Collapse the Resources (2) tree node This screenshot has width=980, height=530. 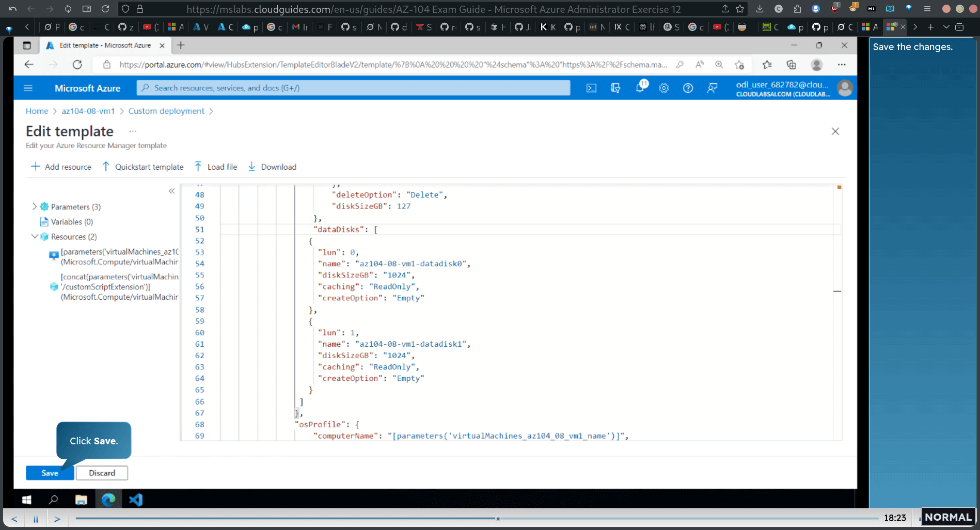pos(35,236)
